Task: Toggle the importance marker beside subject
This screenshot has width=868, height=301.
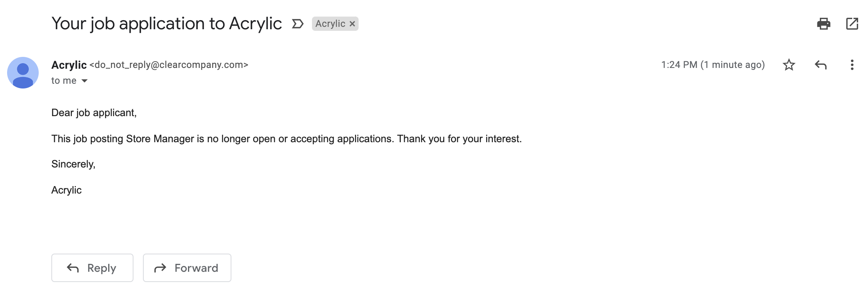Action: click(297, 24)
